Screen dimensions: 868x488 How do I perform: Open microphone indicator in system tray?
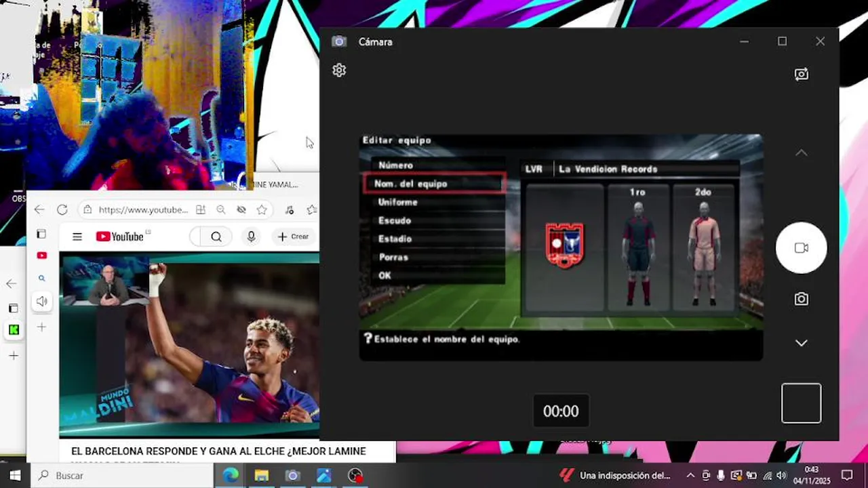click(721, 476)
